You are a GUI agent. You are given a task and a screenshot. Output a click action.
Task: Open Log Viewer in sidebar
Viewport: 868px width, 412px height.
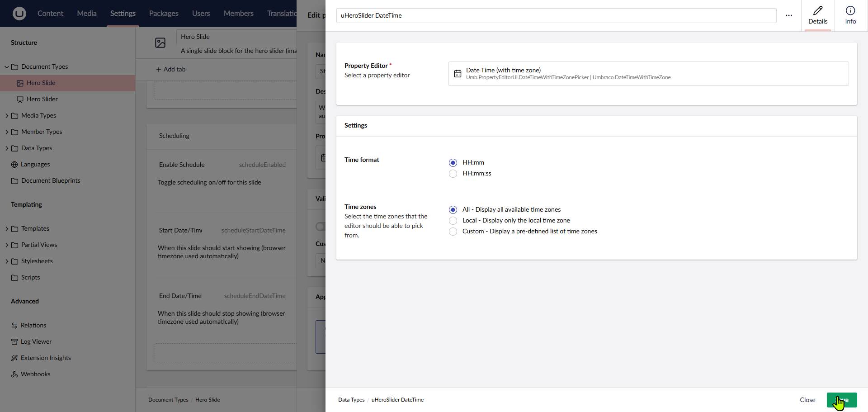coord(36,341)
